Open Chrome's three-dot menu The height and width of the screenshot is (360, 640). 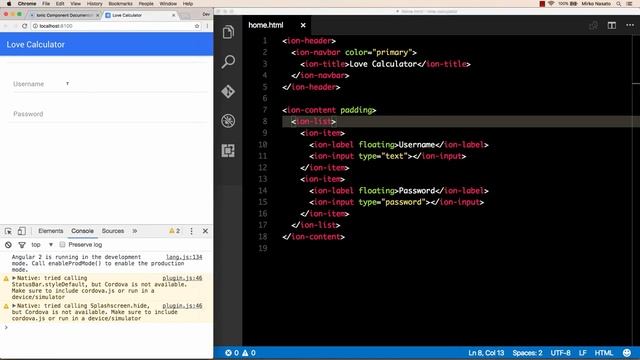pos(207,26)
